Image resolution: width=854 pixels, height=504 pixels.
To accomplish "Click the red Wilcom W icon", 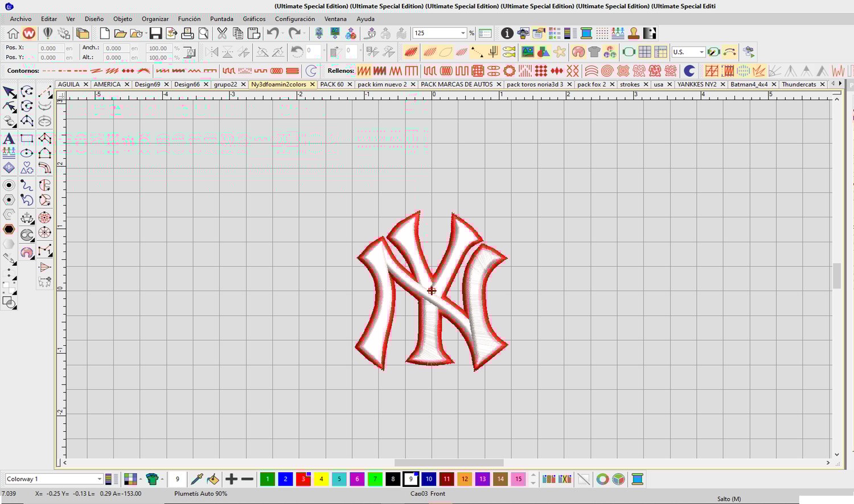I will [x=28, y=33].
